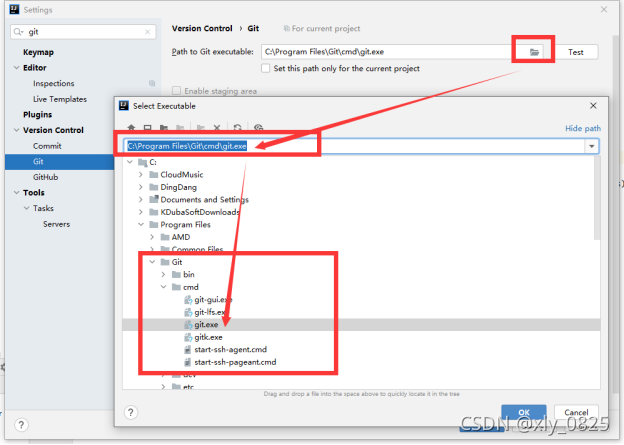Open Keymap settings page
The image size is (624, 445).
point(38,52)
